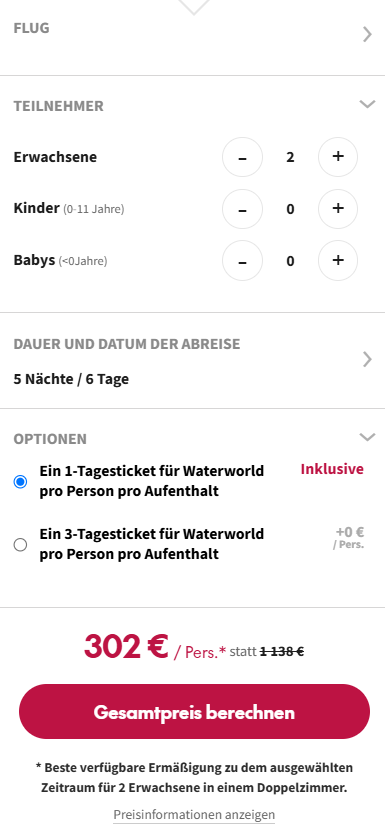
Task: Select the 3-Tagesticket für Waterworld radio
Action: click(20, 545)
